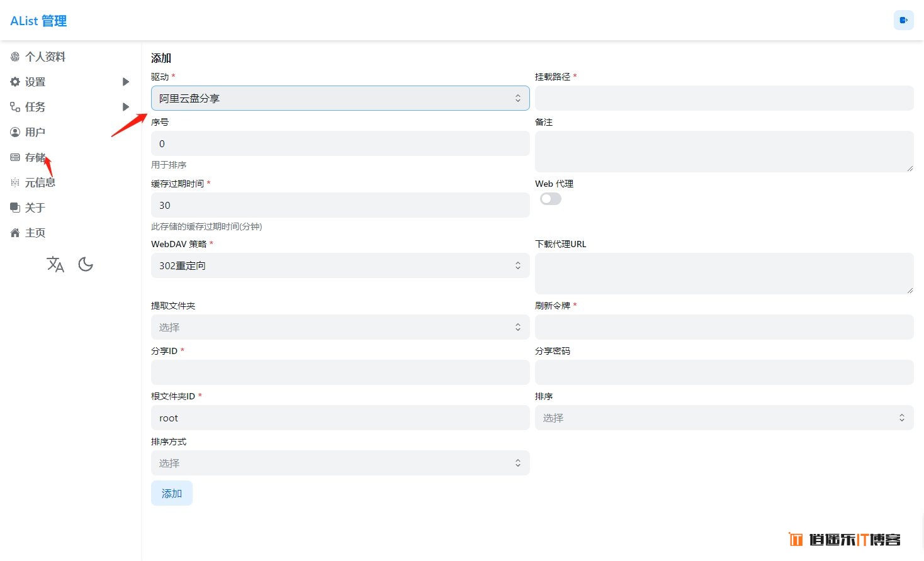Toggle dark mode with the moon icon
This screenshot has width=924, height=561.
(86, 264)
